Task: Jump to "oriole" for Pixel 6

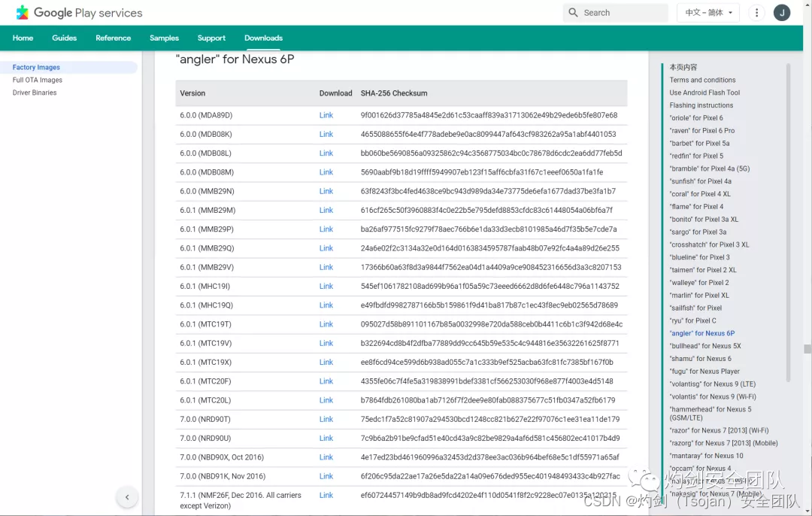Action: coord(696,118)
